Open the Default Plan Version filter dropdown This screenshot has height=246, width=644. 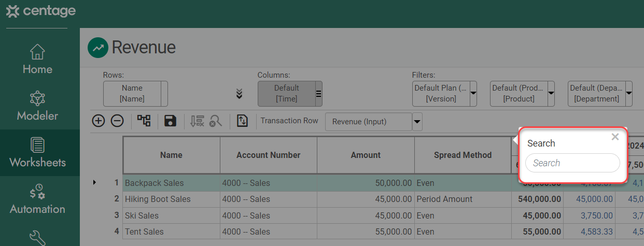tap(473, 94)
